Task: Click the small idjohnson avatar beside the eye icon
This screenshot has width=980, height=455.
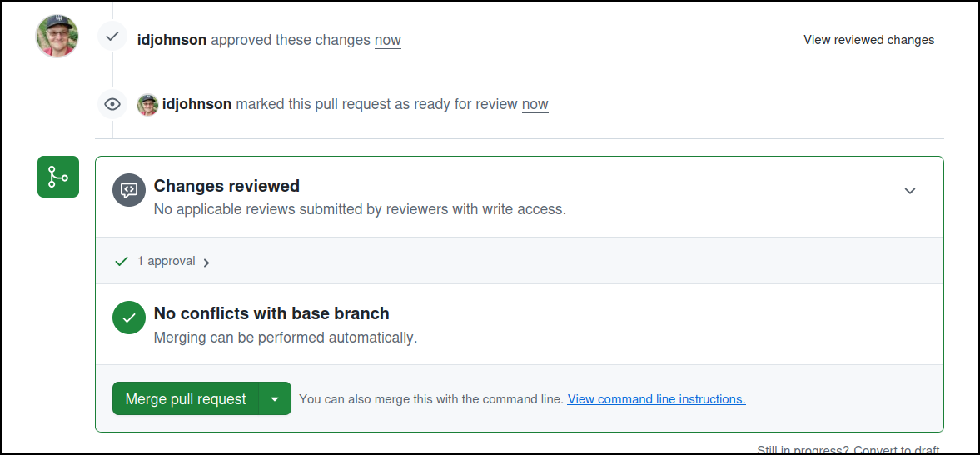Action: (x=147, y=104)
